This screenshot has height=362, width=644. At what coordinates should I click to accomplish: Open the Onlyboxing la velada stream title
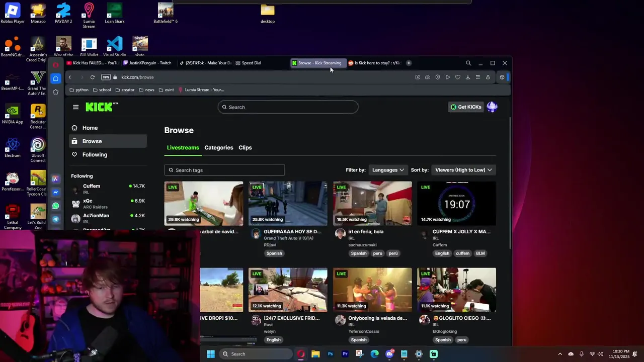377,318
